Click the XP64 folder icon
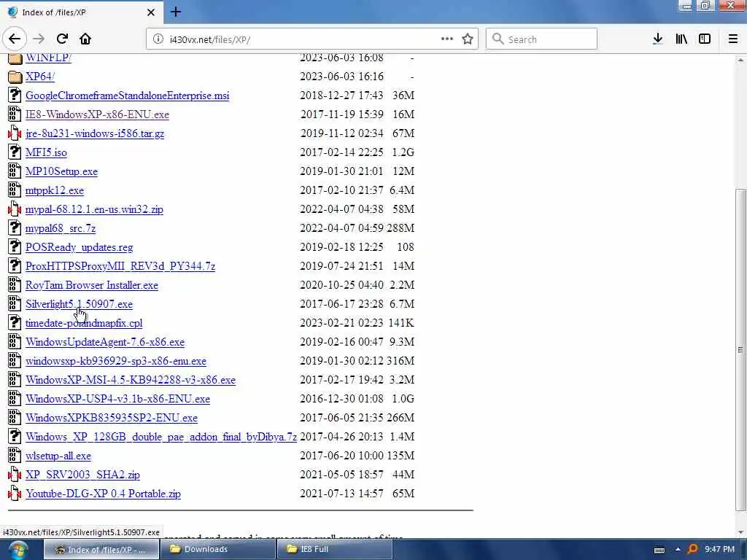 pyautogui.click(x=15, y=77)
